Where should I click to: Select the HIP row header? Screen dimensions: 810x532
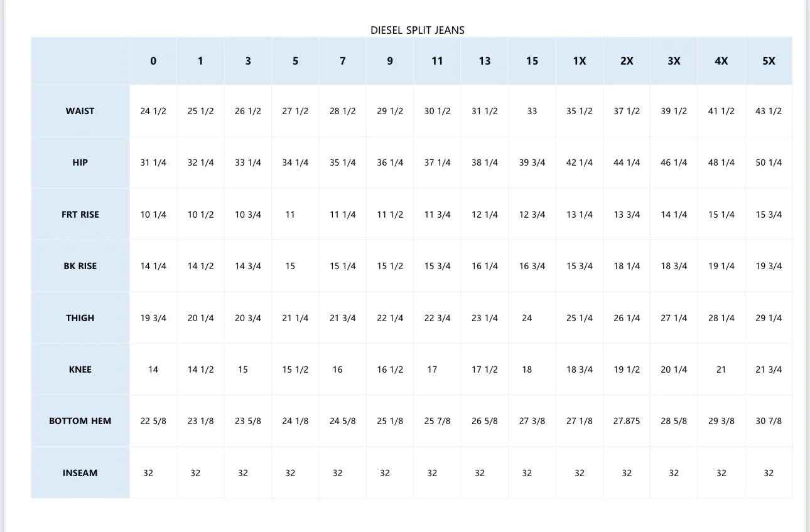[80, 162]
